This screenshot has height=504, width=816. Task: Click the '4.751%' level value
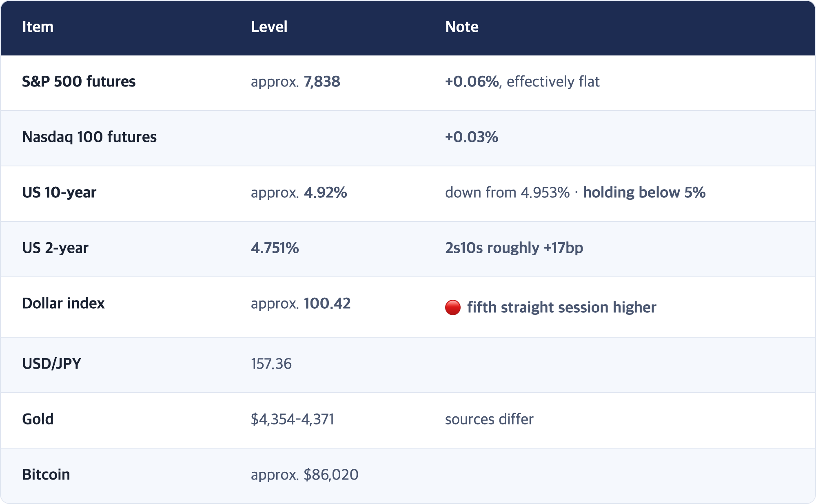[275, 248]
